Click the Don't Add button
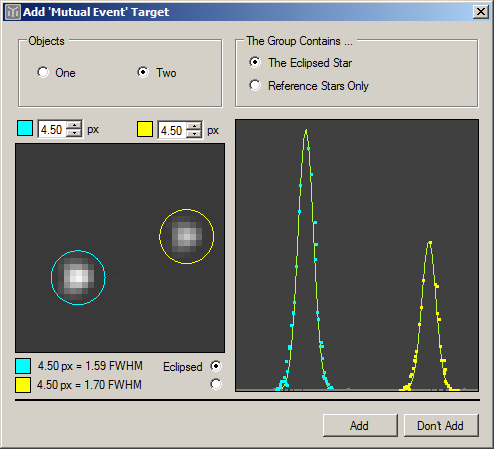494x449 pixels. tap(441, 425)
